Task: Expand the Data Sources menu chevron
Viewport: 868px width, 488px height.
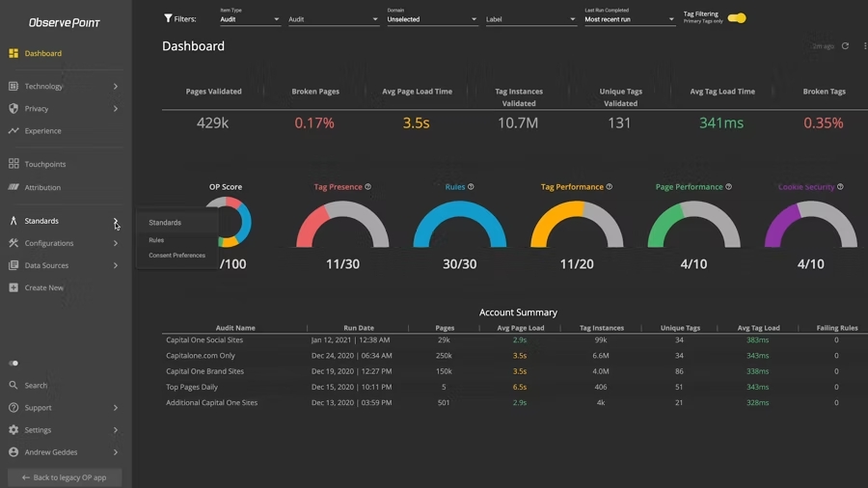Action: pyautogui.click(x=115, y=265)
